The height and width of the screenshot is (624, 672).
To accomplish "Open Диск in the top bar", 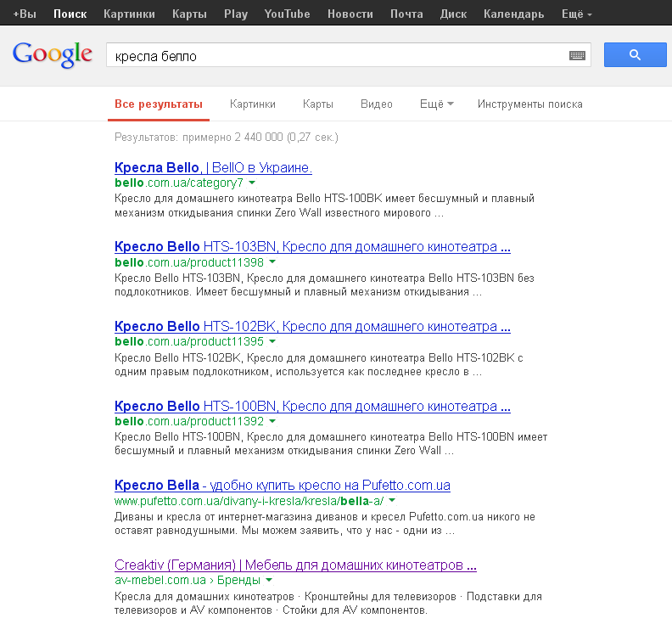I will (453, 14).
